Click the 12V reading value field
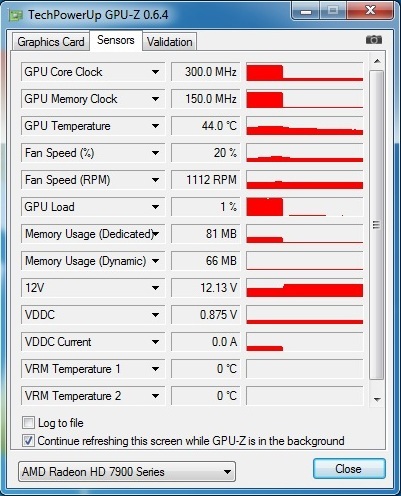Image resolution: width=401 pixels, height=496 pixels. 206,288
